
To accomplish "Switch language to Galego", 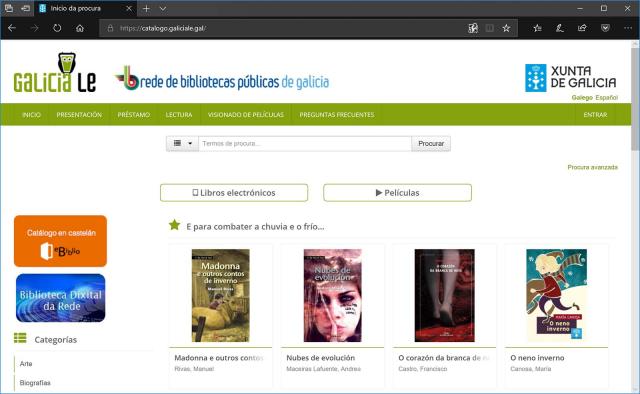I will pyautogui.click(x=582, y=98).
